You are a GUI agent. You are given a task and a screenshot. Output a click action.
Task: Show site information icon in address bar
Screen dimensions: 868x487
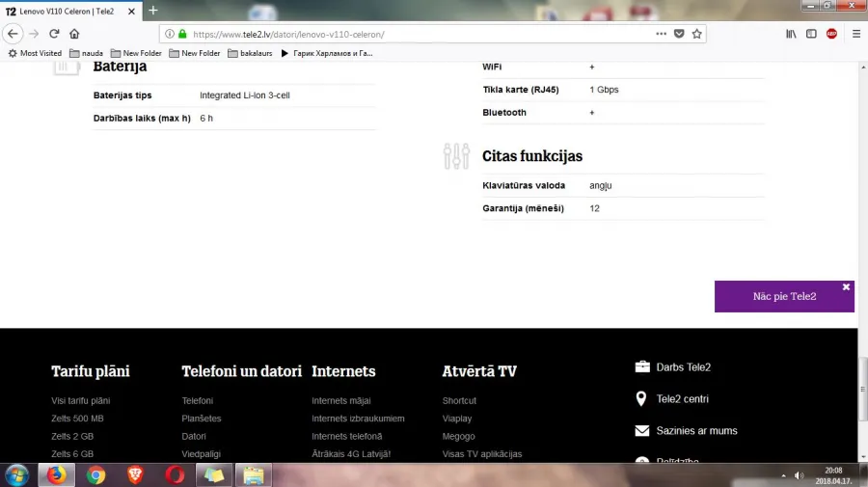[170, 34]
